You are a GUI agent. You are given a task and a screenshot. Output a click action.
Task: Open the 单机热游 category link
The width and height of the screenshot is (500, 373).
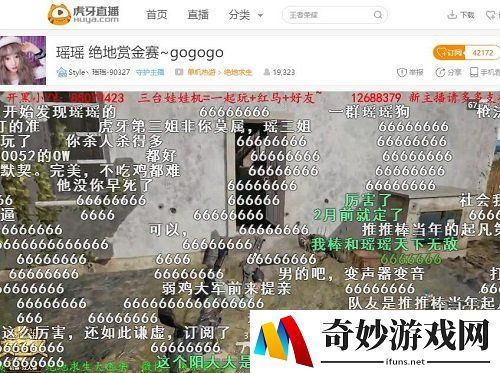pyautogui.click(x=201, y=72)
